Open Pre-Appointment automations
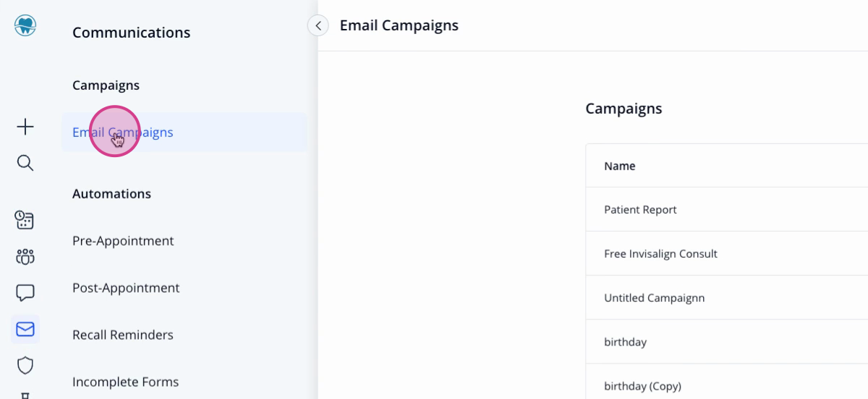The image size is (868, 399). (x=123, y=241)
